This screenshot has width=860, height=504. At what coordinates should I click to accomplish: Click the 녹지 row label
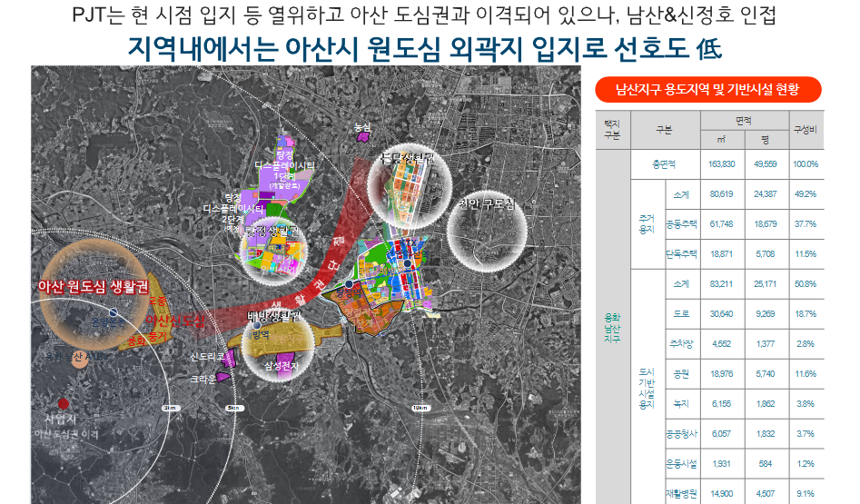[682, 403]
